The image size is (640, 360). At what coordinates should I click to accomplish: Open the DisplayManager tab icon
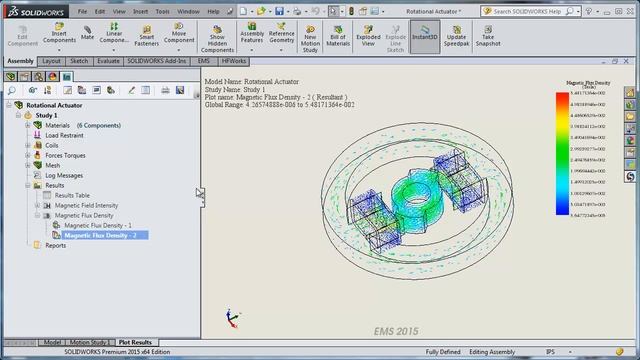[x=53, y=76]
